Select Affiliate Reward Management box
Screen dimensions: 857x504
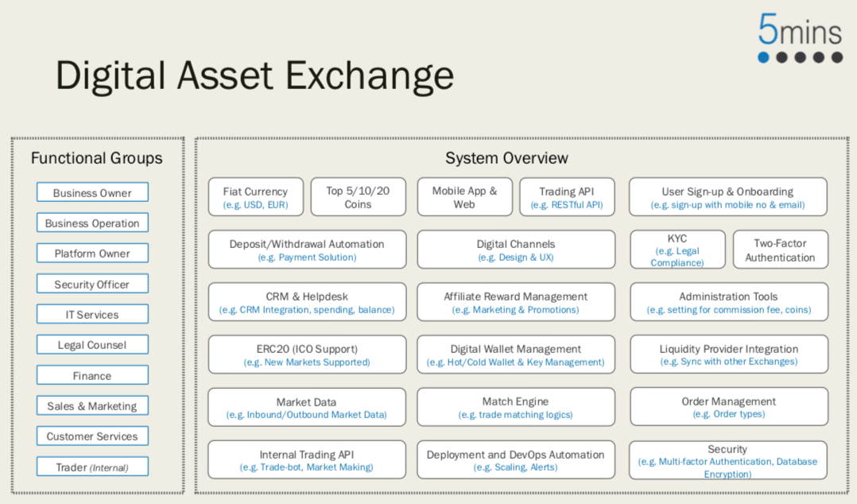point(516,302)
